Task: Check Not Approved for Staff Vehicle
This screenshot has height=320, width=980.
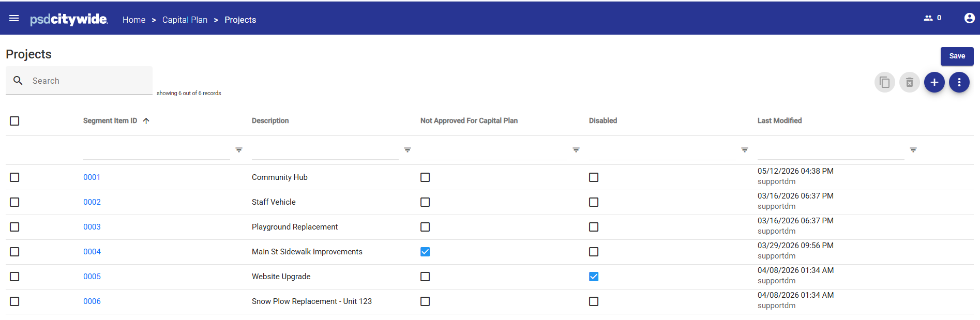Action: pos(425,202)
